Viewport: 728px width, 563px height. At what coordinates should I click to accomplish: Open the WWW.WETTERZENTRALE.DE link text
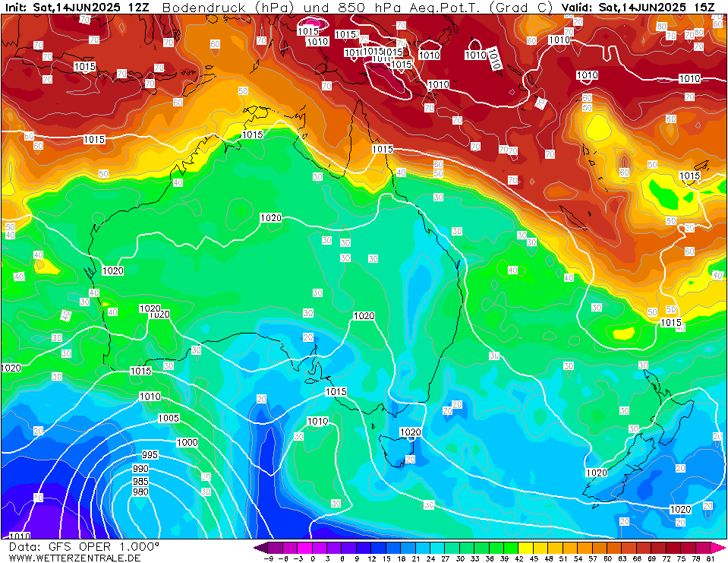coord(74,558)
